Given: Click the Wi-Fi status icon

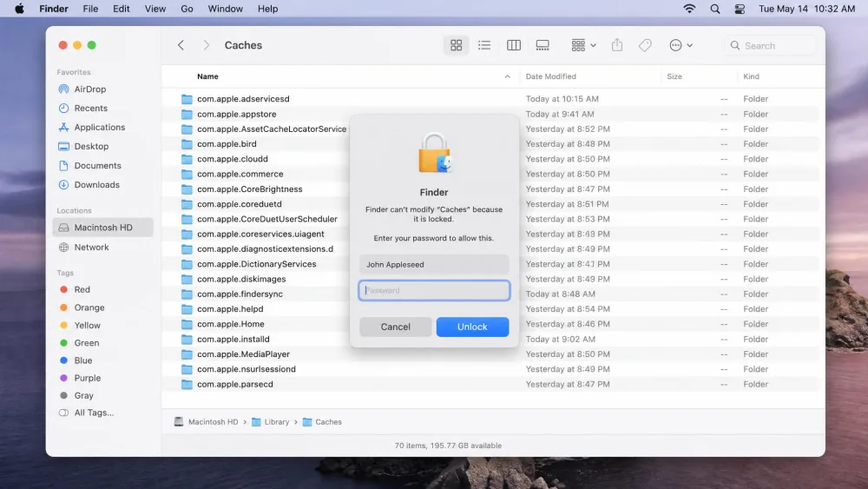Looking at the screenshot, I should [689, 9].
